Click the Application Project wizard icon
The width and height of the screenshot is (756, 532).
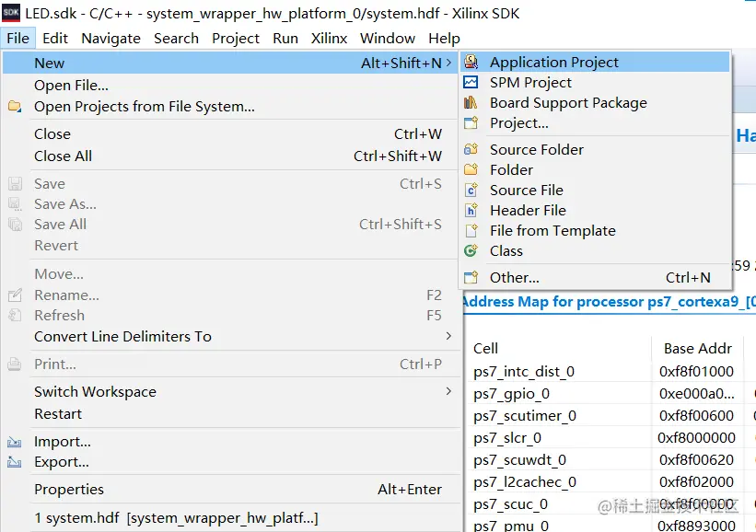[471, 62]
